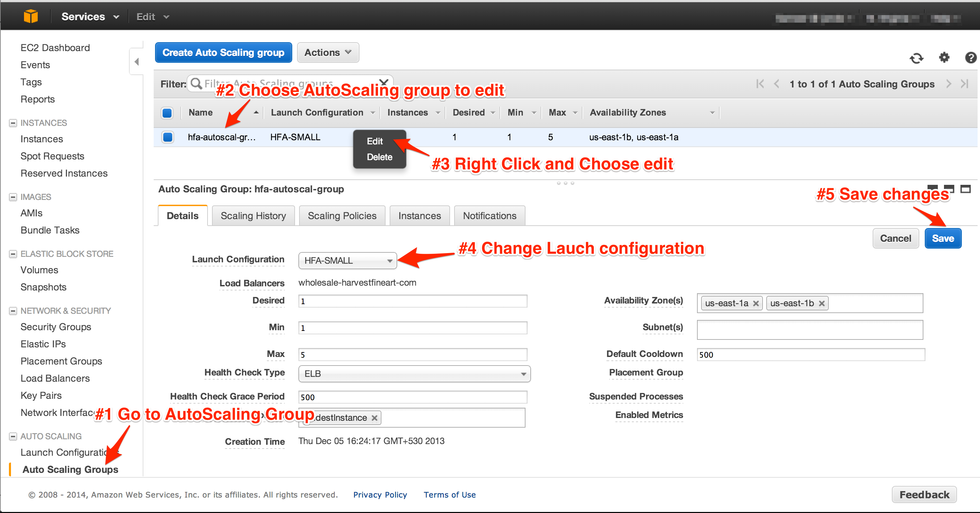
Task: Go to first page of results
Action: [760, 84]
